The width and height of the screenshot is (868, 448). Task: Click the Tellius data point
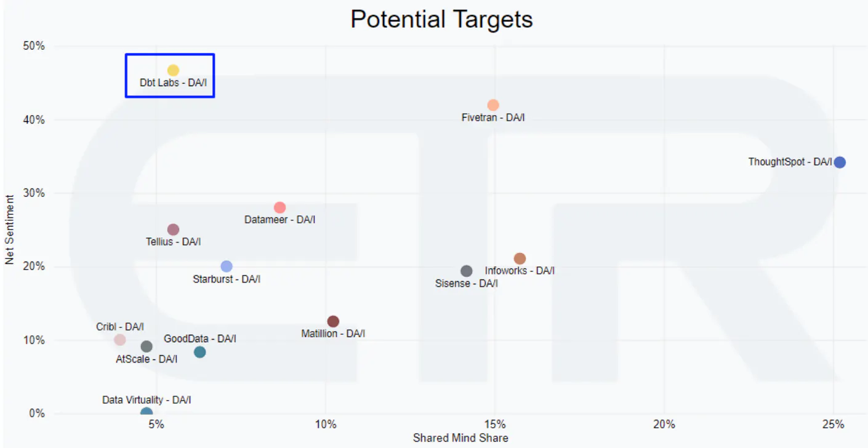[173, 230]
